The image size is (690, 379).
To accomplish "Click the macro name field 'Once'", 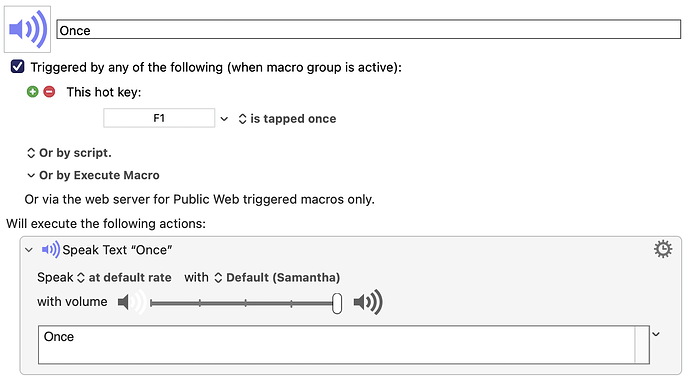I will coord(369,29).
